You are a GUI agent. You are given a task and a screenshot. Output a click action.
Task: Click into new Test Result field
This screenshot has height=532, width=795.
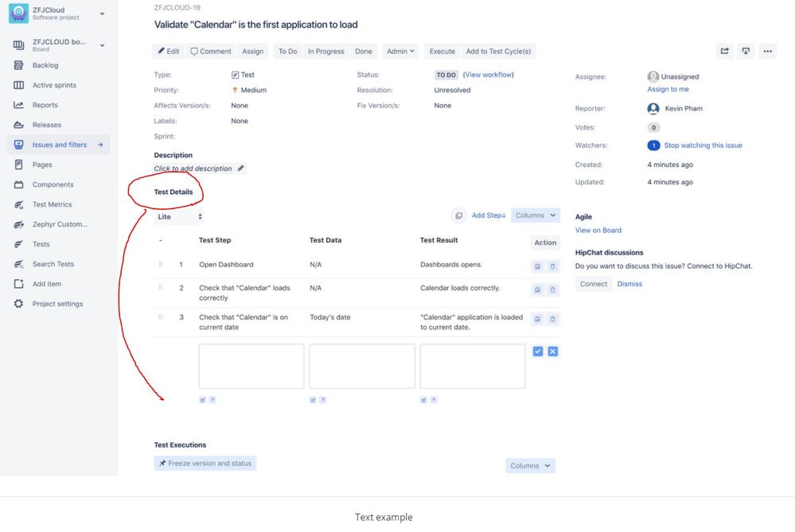[473, 367]
